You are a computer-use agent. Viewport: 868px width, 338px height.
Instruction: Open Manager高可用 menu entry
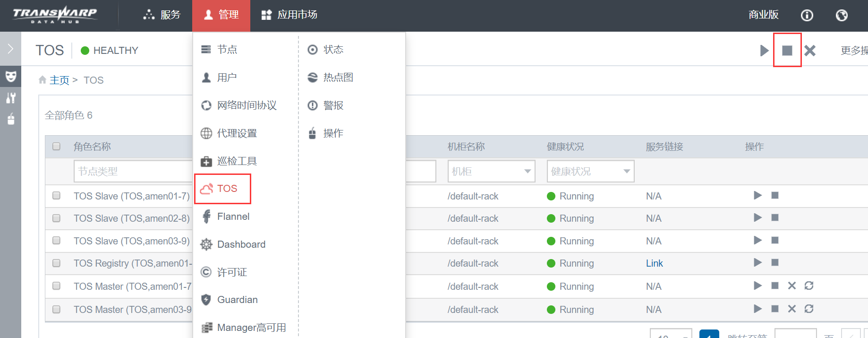[244, 328]
